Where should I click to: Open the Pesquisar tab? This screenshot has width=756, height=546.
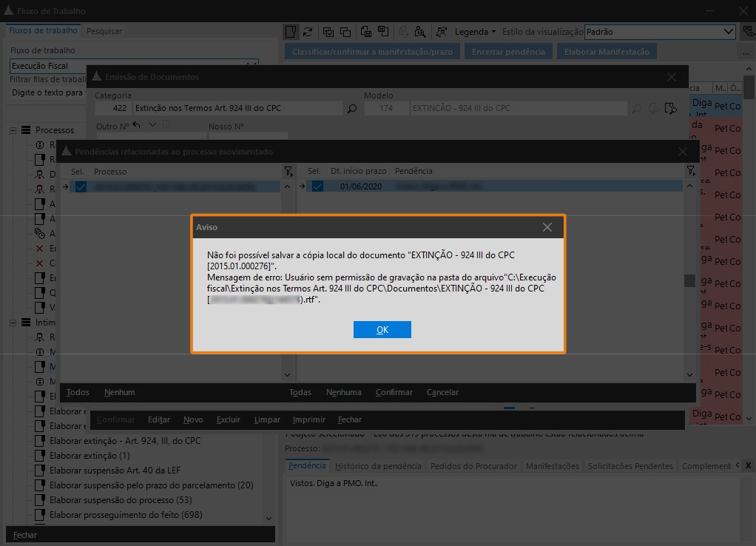click(104, 31)
